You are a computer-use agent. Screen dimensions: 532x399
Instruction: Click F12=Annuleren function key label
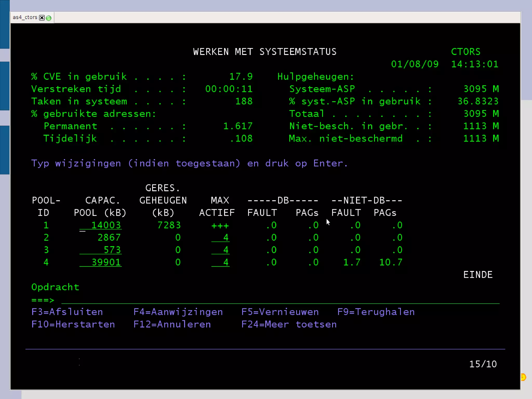click(x=172, y=324)
